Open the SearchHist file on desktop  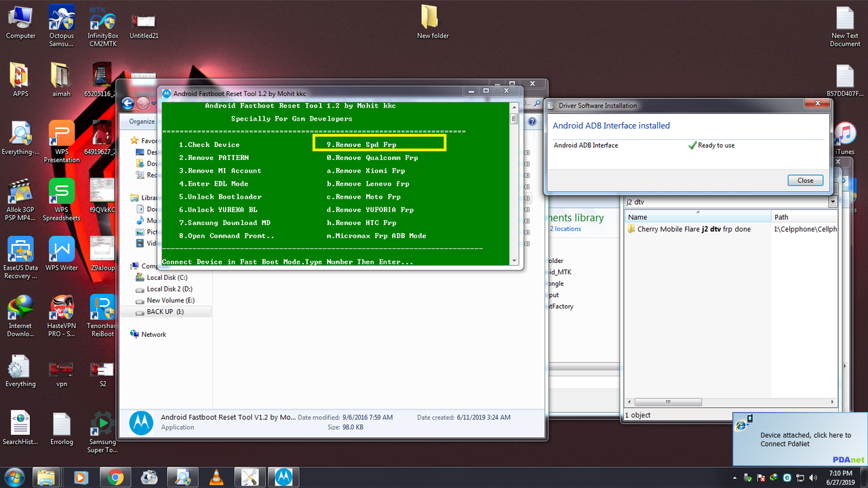[20, 428]
